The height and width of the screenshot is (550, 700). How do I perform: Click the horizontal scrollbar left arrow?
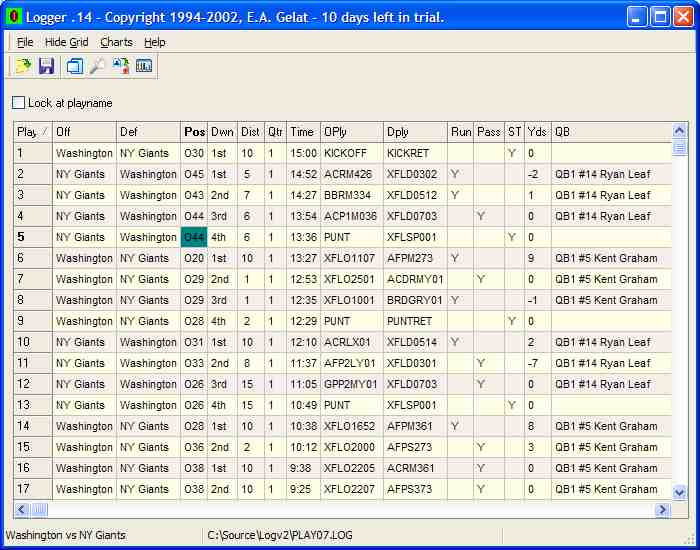coord(21,509)
